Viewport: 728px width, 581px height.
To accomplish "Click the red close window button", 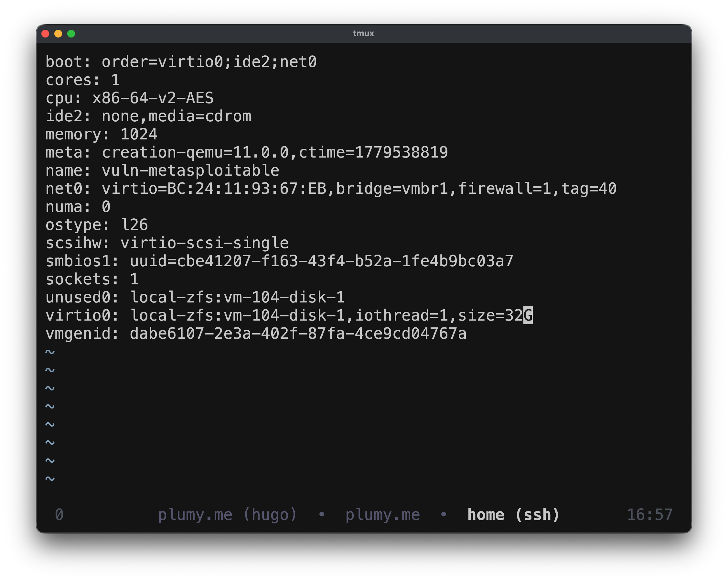I will pos(45,33).
